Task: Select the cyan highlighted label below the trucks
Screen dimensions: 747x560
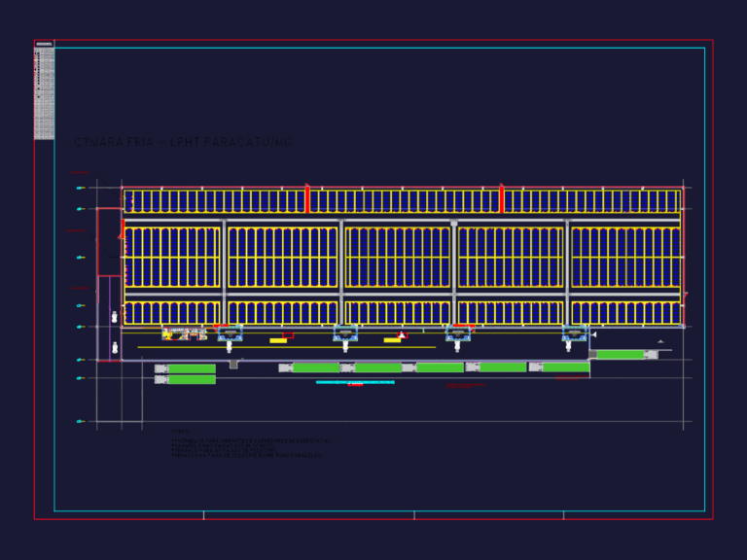Action: pyautogui.click(x=355, y=382)
